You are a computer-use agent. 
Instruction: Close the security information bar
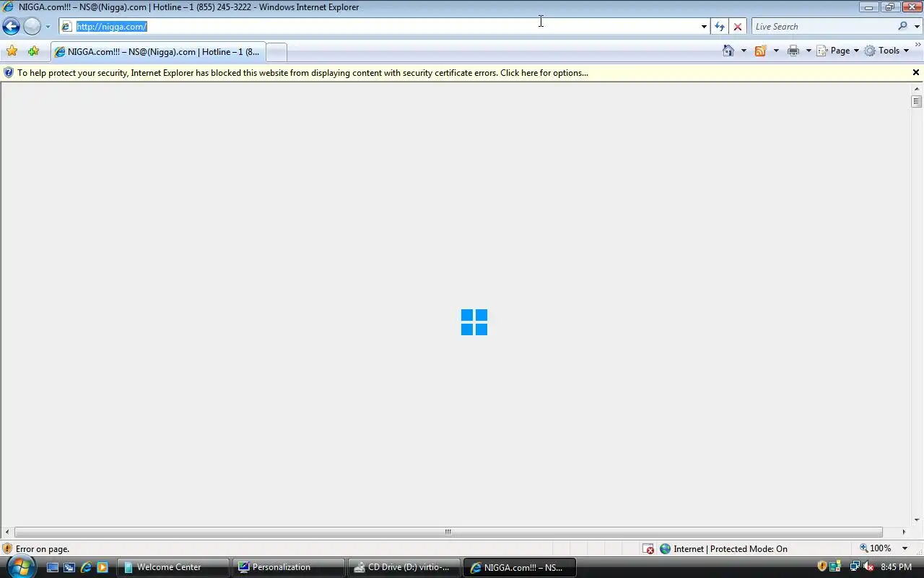point(916,72)
